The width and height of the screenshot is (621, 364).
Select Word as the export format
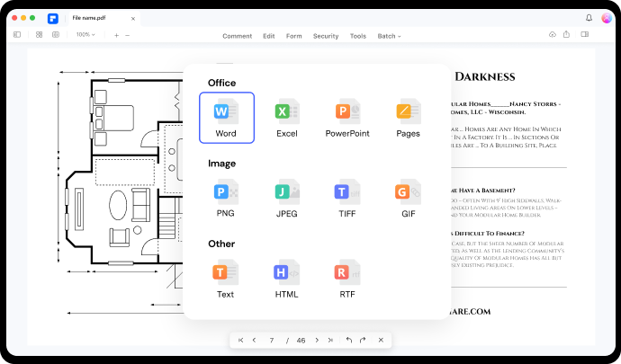tap(227, 118)
